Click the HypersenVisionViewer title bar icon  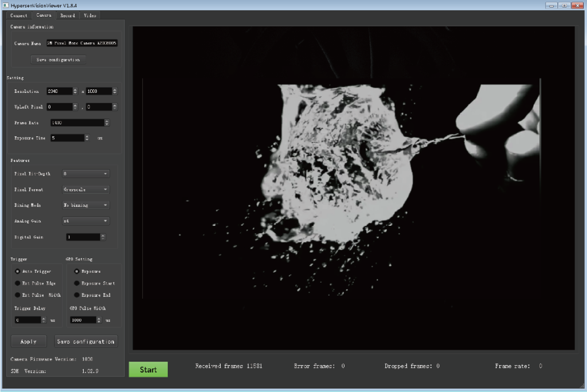[5, 5]
